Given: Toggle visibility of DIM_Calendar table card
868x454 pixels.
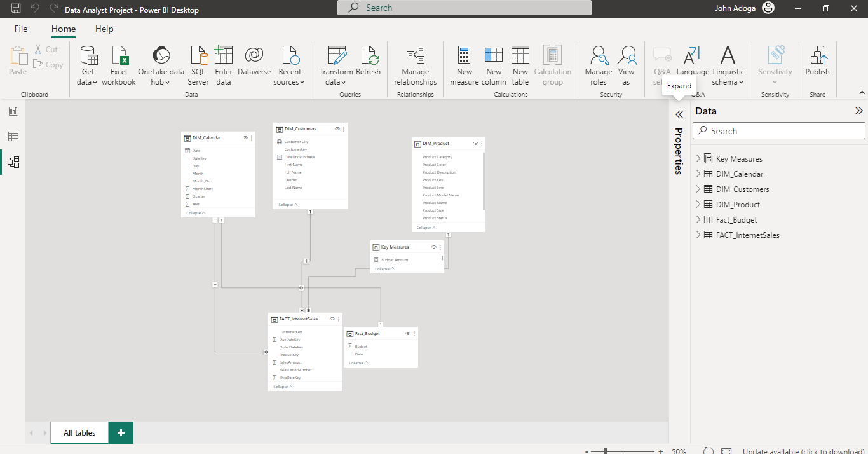Looking at the screenshot, I should (245, 138).
